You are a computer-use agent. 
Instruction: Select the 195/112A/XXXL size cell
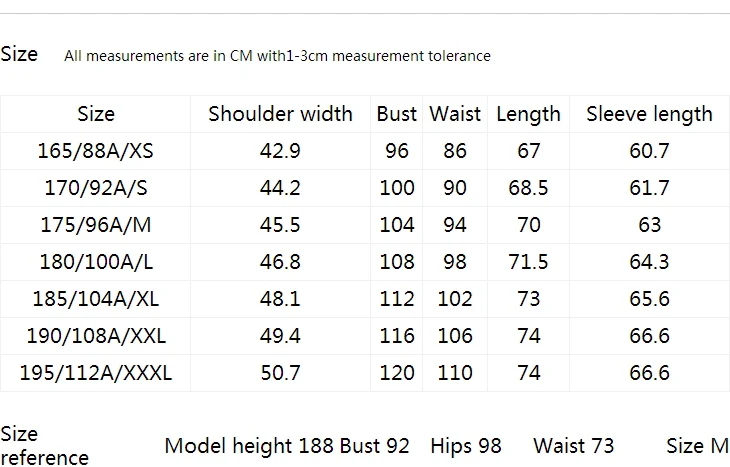point(95,372)
